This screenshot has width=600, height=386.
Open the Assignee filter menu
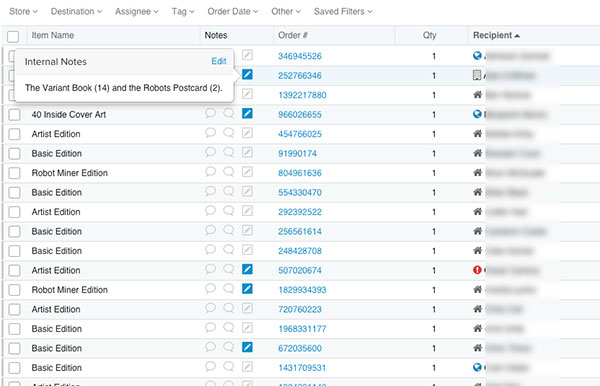[x=137, y=11]
